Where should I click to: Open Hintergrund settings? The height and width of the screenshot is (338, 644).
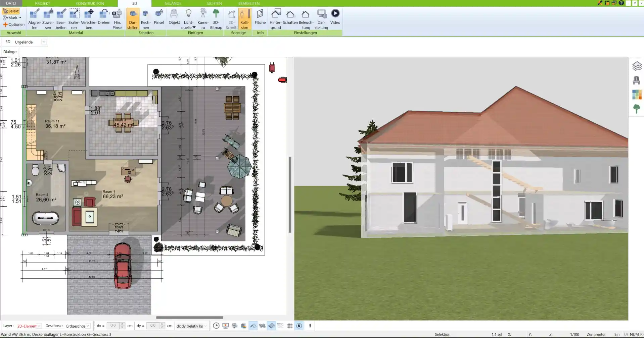(275, 19)
